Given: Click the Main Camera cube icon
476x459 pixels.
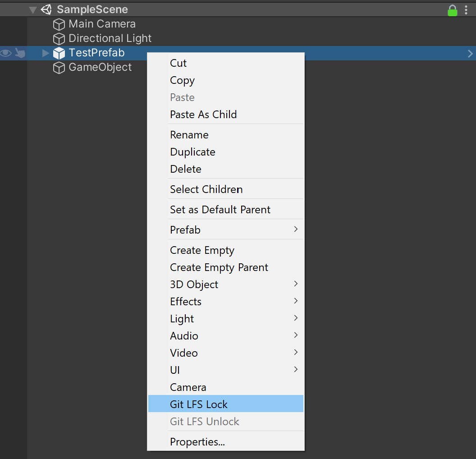Looking at the screenshot, I should click(x=59, y=24).
